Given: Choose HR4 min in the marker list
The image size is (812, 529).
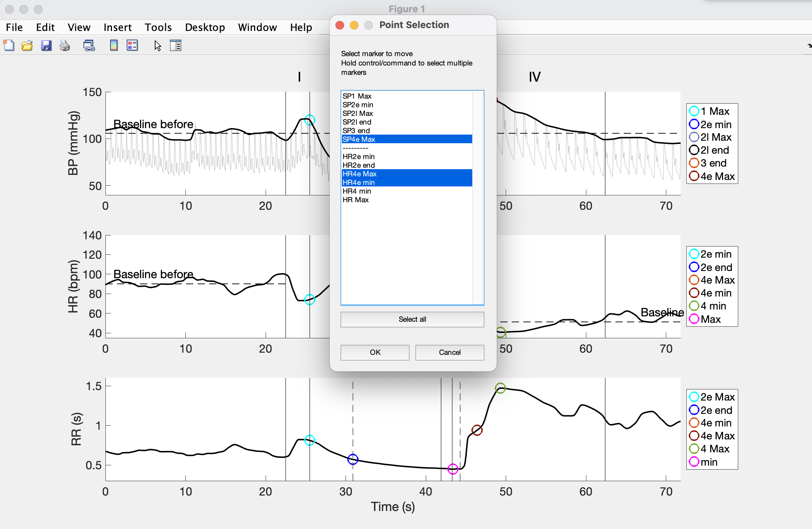Looking at the screenshot, I should pos(357,191).
